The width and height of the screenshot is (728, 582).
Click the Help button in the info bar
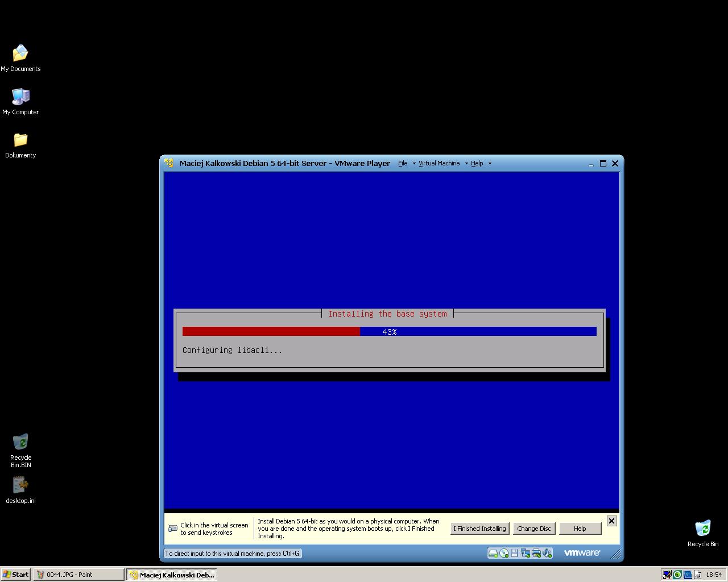[x=580, y=529]
